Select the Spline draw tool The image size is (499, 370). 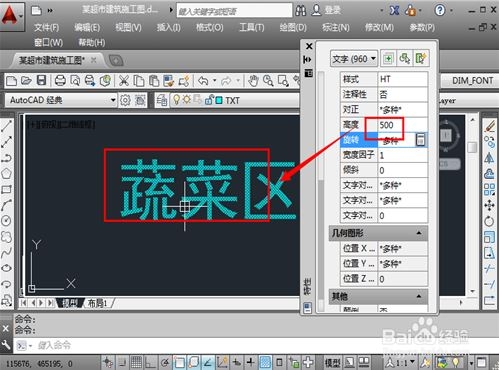pyautogui.click(x=7, y=252)
